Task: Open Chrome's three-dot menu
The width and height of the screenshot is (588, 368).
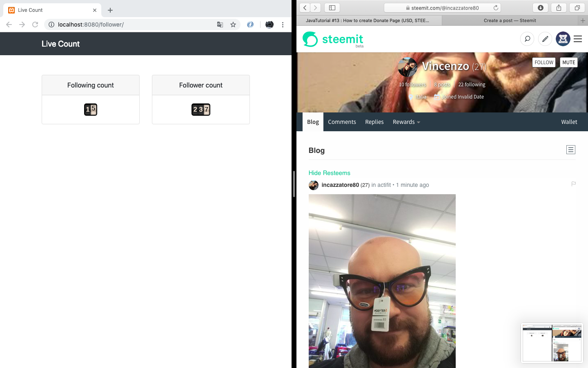Action: click(x=283, y=25)
